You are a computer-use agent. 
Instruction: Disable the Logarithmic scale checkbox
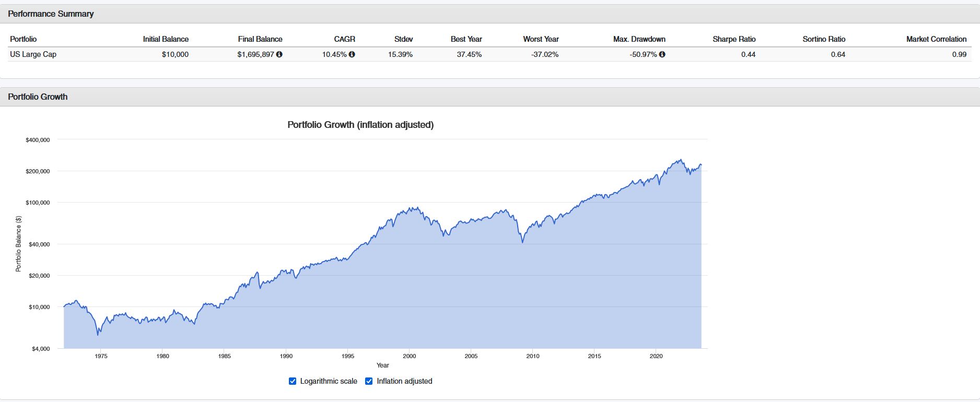coord(293,381)
